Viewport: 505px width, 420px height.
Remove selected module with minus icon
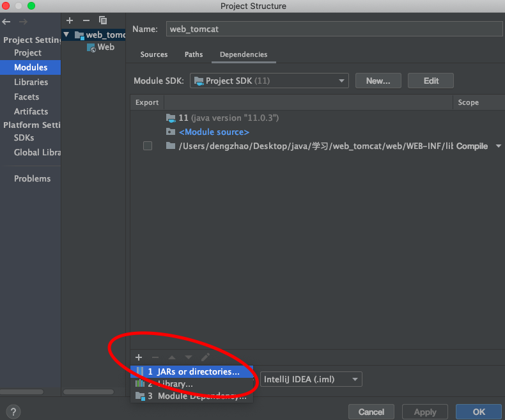pos(86,20)
